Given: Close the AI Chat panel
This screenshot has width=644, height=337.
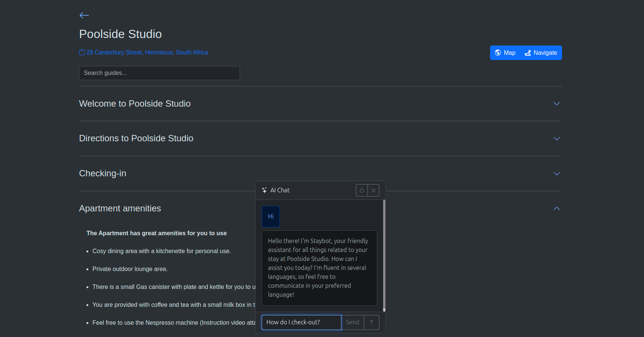Looking at the screenshot, I should click(x=373, y=190).
